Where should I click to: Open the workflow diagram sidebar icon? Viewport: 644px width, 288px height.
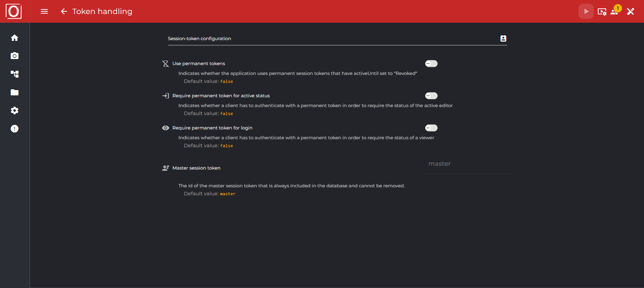[x=14, y=74]
